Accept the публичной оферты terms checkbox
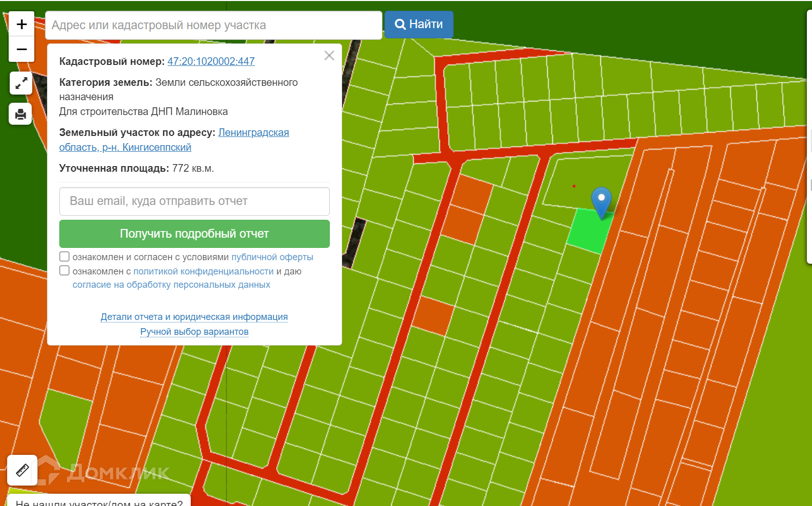The image size is (812, 506). tap(64, 257)
